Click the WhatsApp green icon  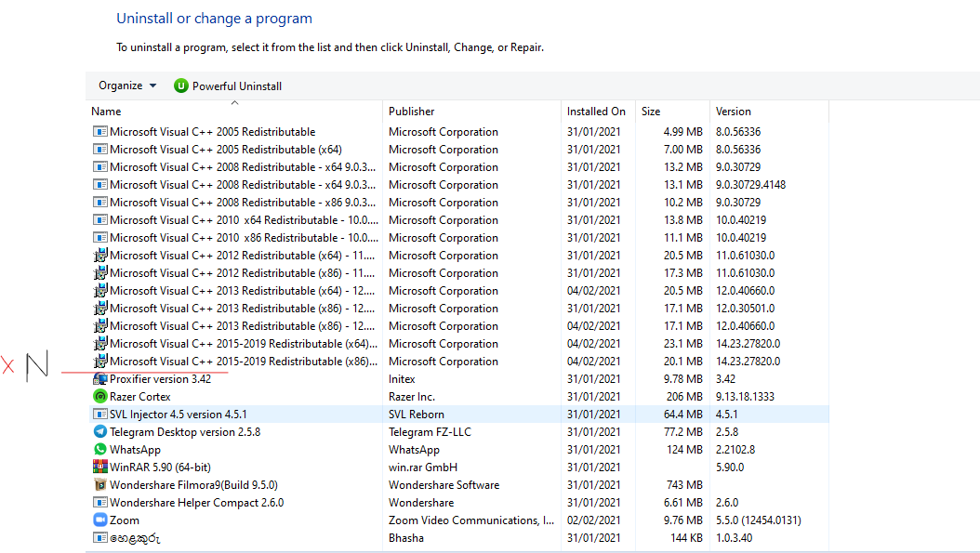pyautogui.click(x=100, y=450)
